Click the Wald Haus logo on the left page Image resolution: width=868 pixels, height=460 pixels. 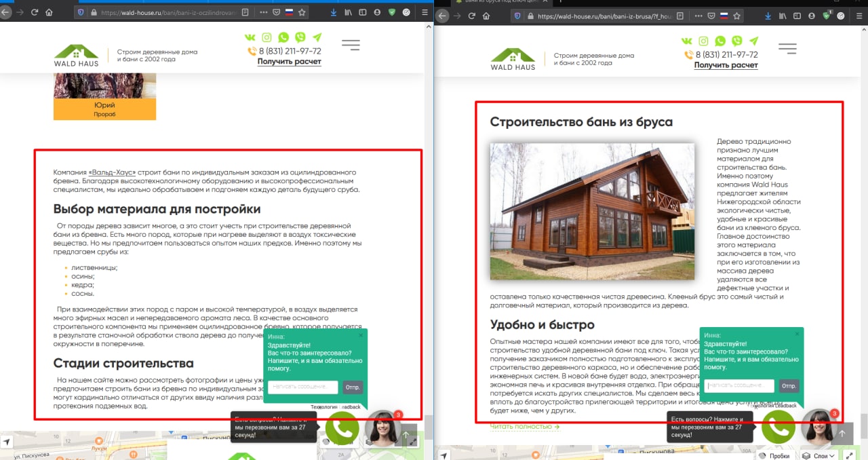point(77,56)
